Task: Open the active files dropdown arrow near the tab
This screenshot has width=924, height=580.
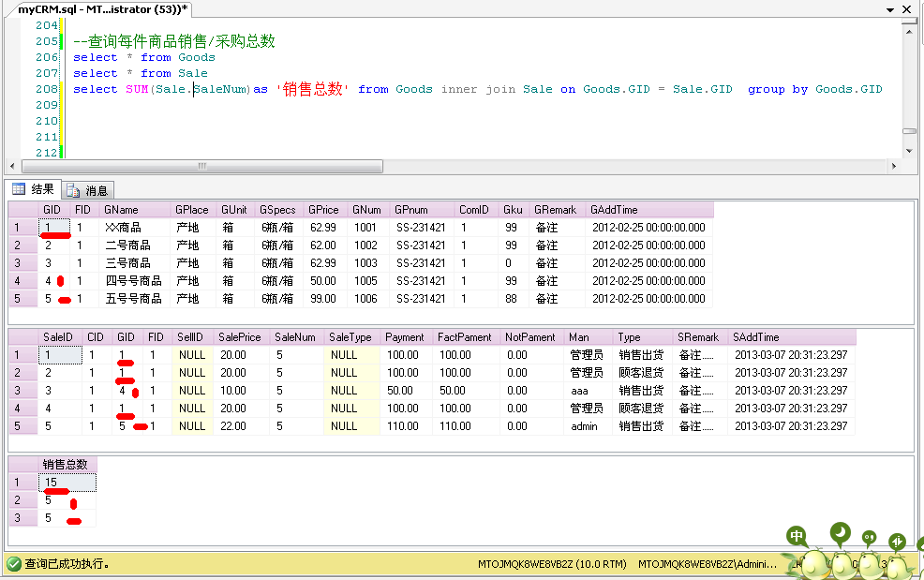Action: [888, 9]
